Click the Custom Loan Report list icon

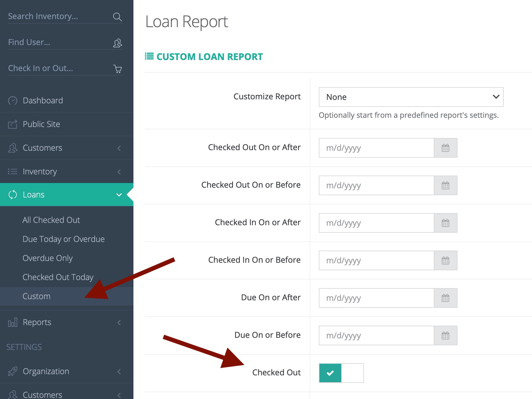pyautogui.click(x=149, y=56)
